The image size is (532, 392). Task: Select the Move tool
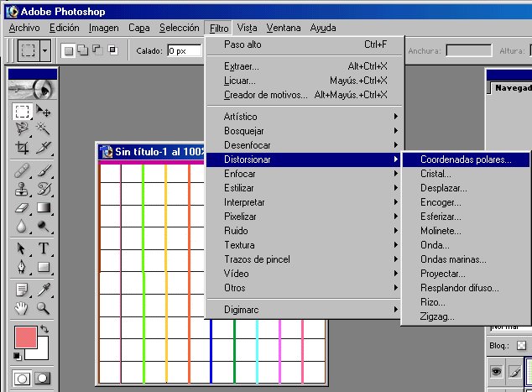pos(44,112)
